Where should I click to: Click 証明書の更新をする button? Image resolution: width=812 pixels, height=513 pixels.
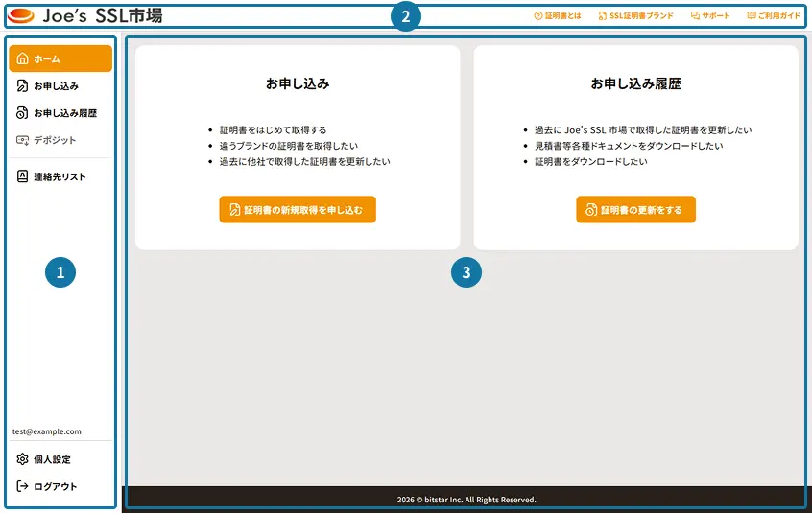(636, 209)
